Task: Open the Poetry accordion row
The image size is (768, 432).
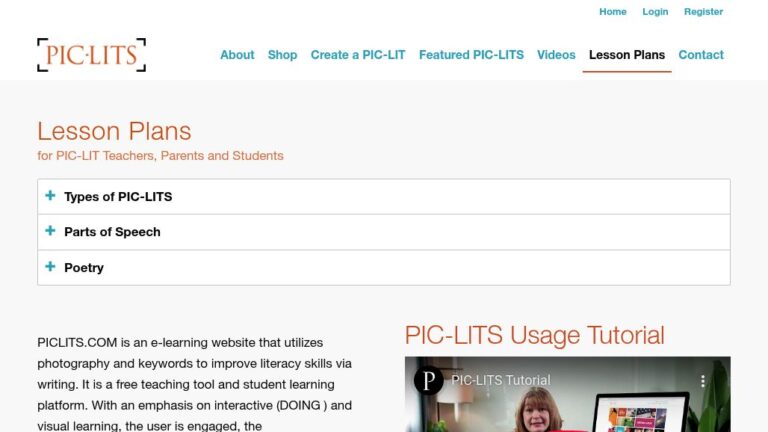Action: 84,268
